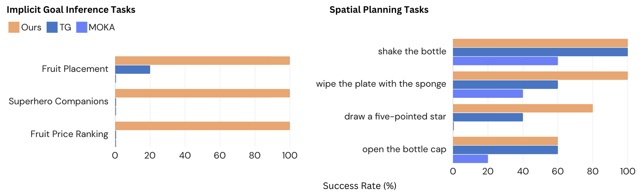The width and height of the screenshot is (644, 196).
Task: Click the TG bar for Fruit Placement
Action: (x=132, y=70)
